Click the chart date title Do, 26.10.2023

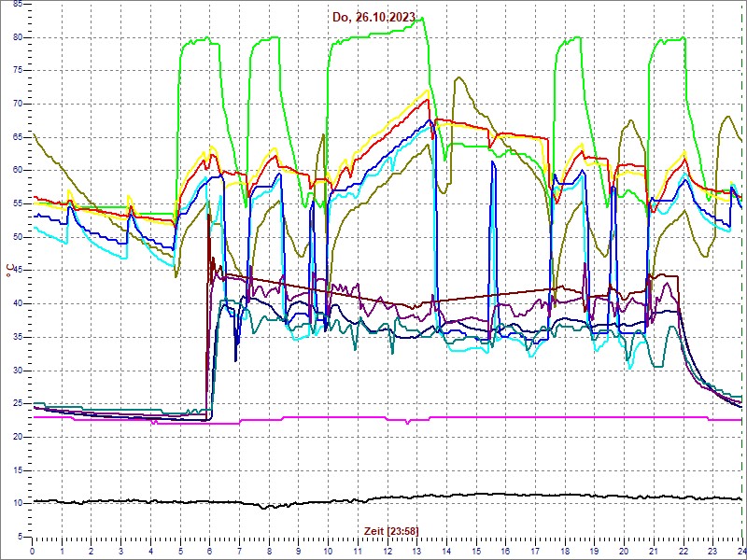(x=374, y=18)
